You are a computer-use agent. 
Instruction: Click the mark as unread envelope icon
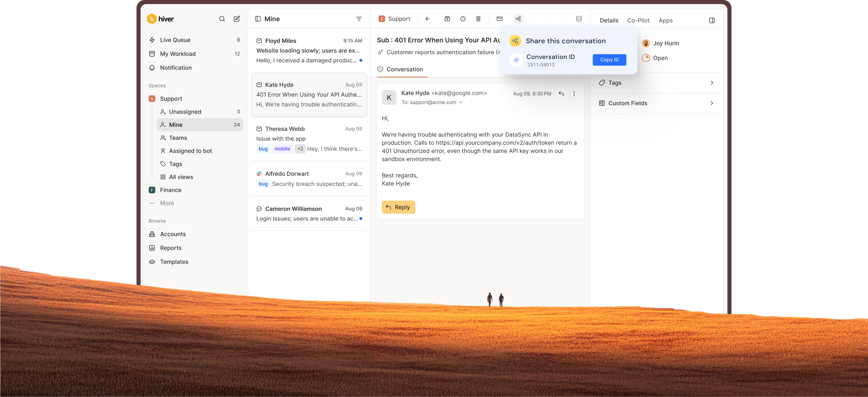click(x=499, y=19)
